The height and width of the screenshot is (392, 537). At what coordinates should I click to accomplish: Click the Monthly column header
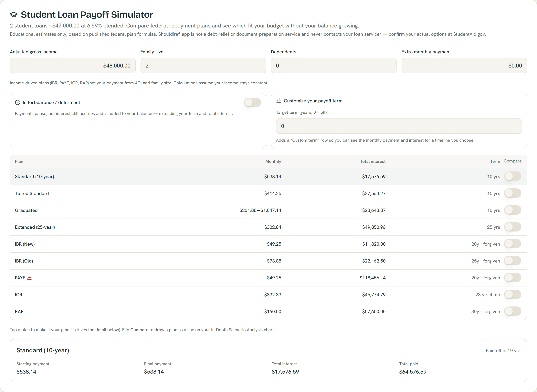coord(273,161)
